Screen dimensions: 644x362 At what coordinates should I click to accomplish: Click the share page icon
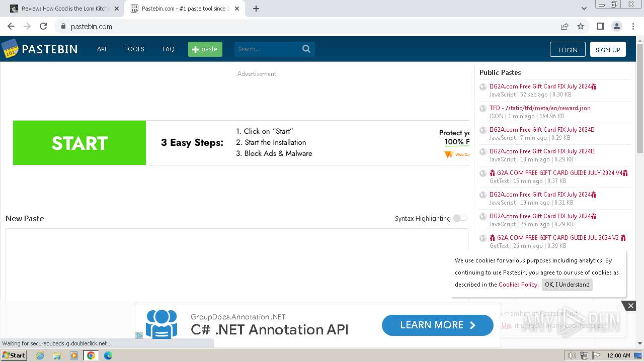pyautogui.click(x=565, y=26)
